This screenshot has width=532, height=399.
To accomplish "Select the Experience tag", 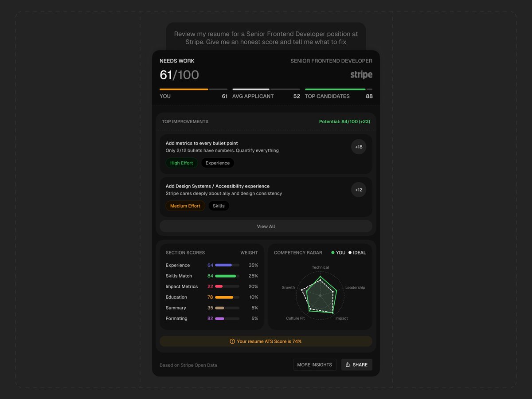I will (218, 163).
